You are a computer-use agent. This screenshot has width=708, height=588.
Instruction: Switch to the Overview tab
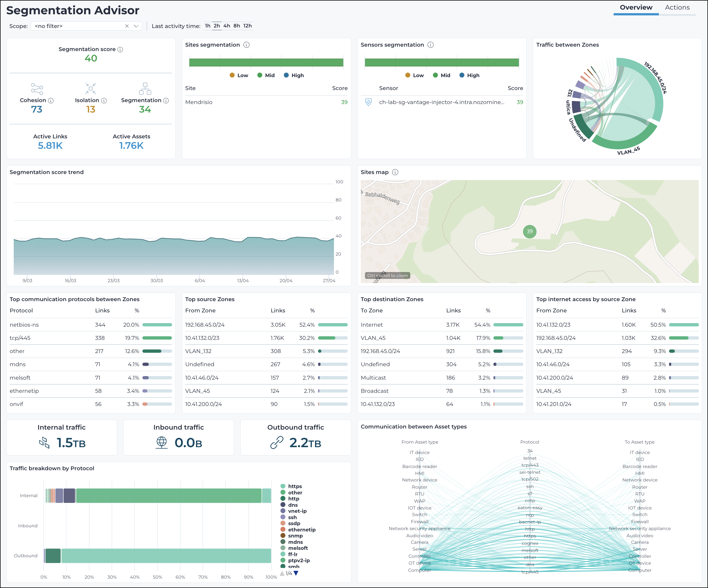636,7
